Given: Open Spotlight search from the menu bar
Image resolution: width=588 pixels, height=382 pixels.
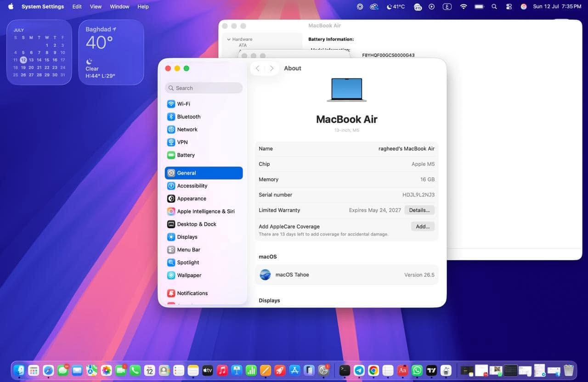Looking at the screenshot, I should click(x=494, y=6).
